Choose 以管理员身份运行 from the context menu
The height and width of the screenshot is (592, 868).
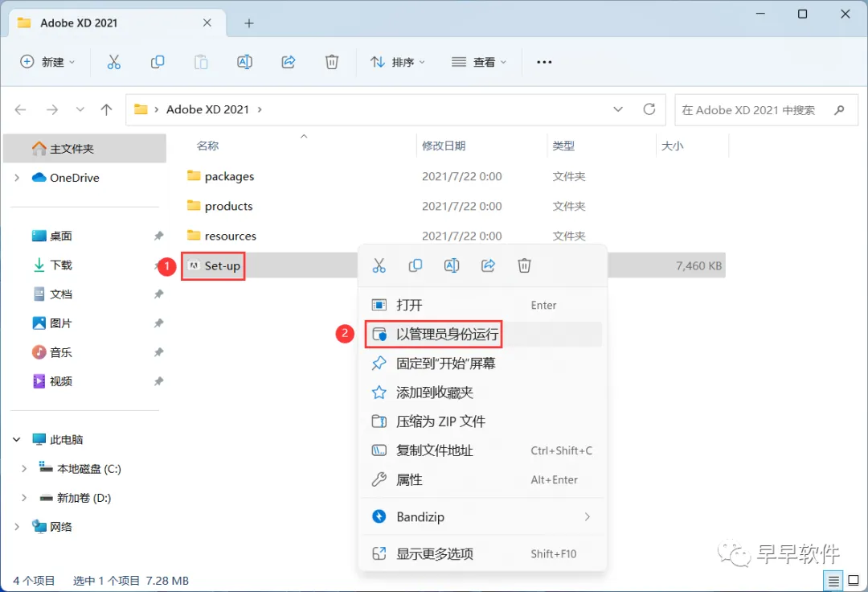(x=481, y=335)
